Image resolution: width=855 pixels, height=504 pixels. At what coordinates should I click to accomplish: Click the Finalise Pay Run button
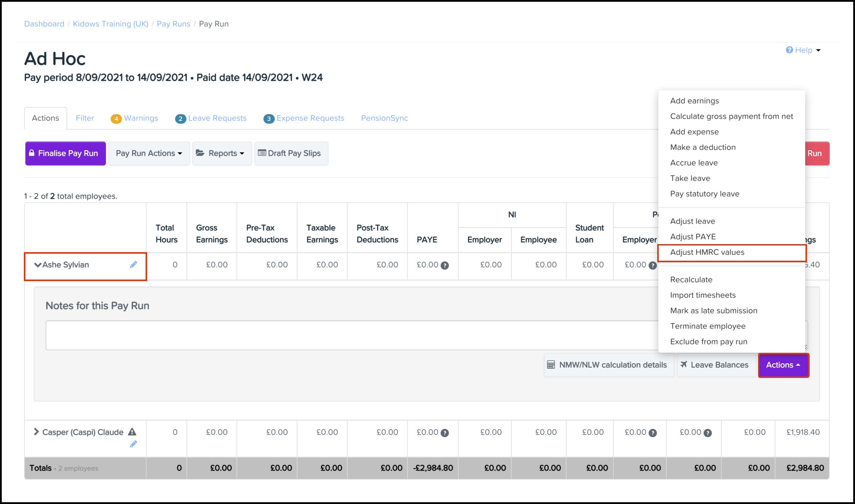(x=65, y=153)
